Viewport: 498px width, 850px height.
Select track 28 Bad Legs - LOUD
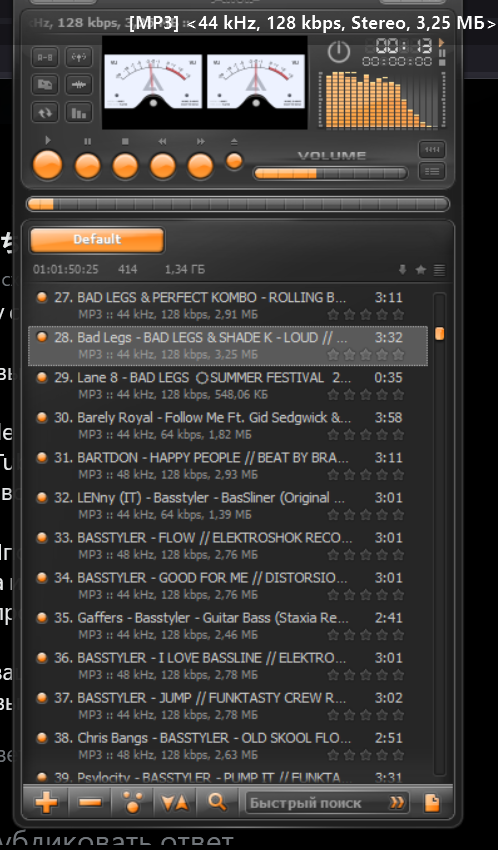coord(228,346)
